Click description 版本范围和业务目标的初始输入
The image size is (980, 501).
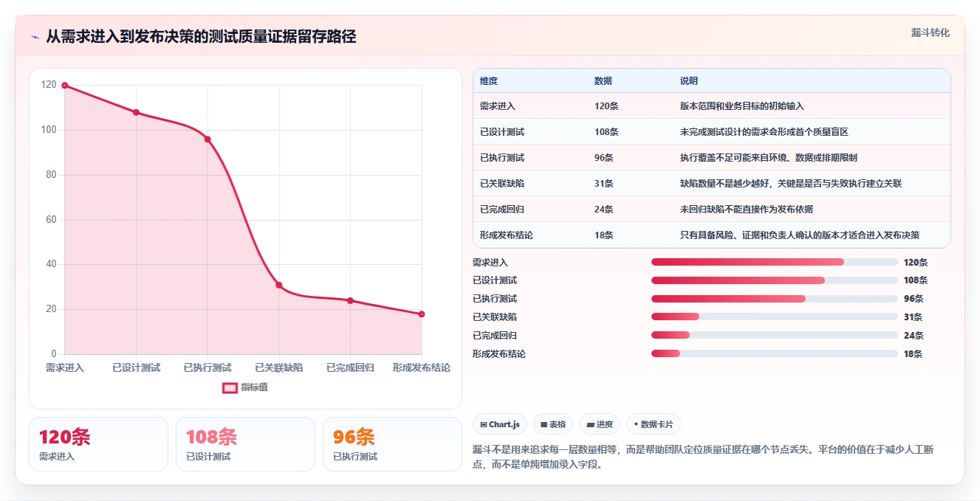coord(742,106)
